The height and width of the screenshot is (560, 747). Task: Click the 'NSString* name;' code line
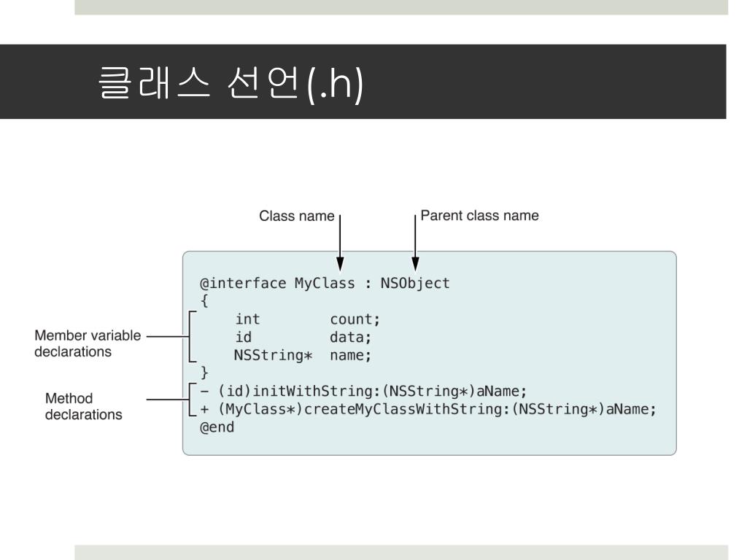(x=303, y=355)
